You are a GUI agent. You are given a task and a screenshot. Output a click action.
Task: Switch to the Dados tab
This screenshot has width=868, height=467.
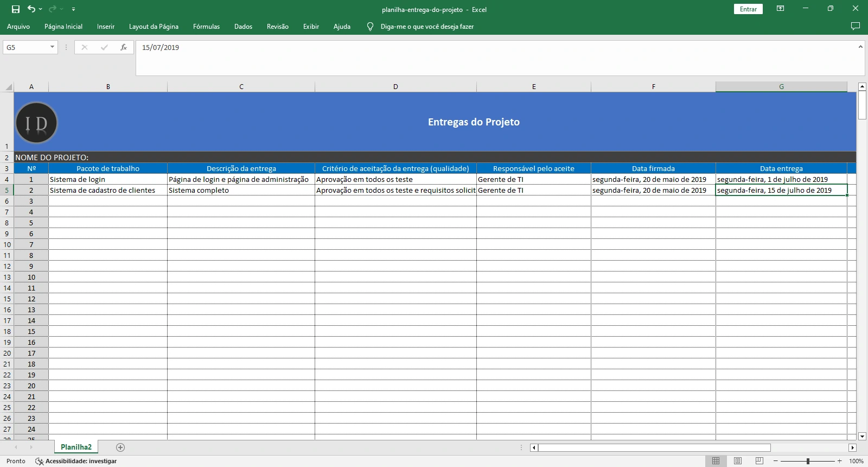pos(243,26)
